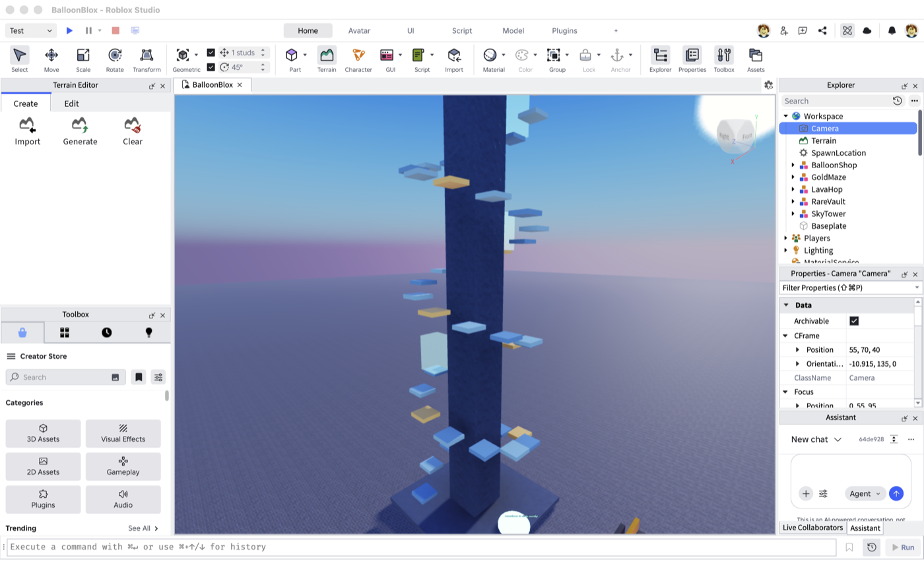Click the Toolbox search field
The height and width of the screenshot is (579, 924).
tap(66, 377)
